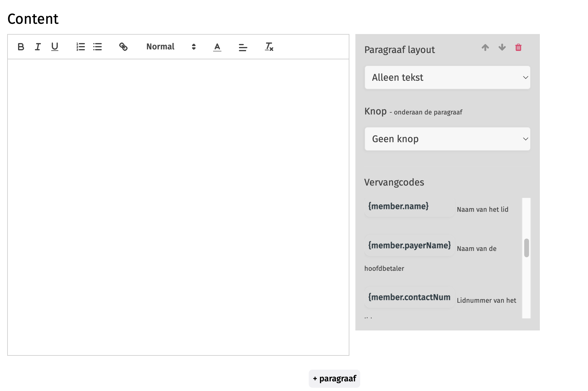Image resolution: width=588 pixels, height=391 pixels.
Task: Open the text color picker
Action: (217, 47)
